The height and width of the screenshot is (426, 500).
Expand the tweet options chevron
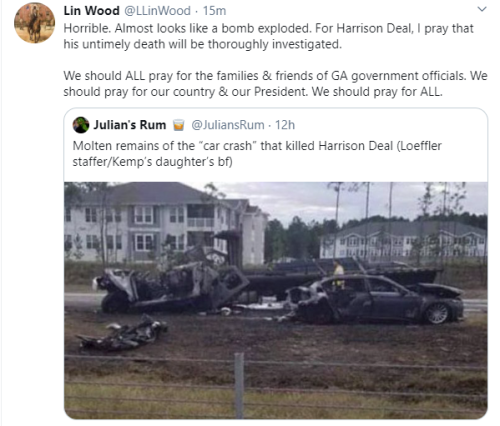click(482, 9)
